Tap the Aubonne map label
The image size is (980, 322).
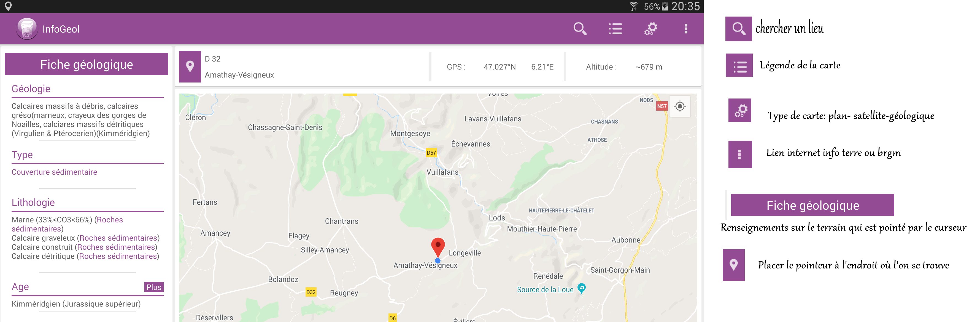pos(626,240)
